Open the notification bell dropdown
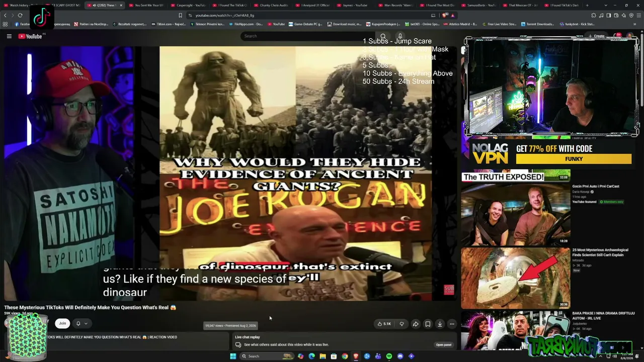 click(x=82, y=323)
